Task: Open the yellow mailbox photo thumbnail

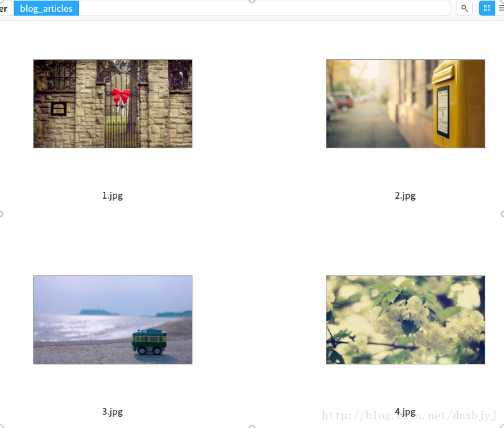Action: [x=406, y=104]
